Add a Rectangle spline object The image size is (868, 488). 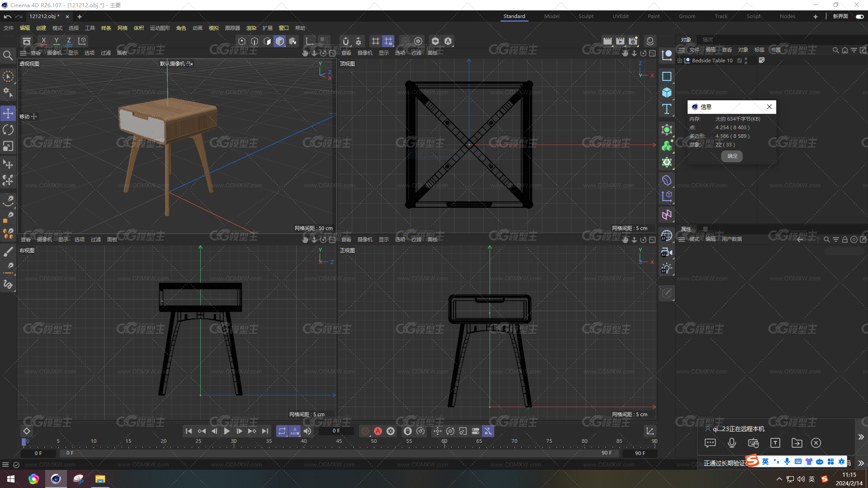point(667,76)
